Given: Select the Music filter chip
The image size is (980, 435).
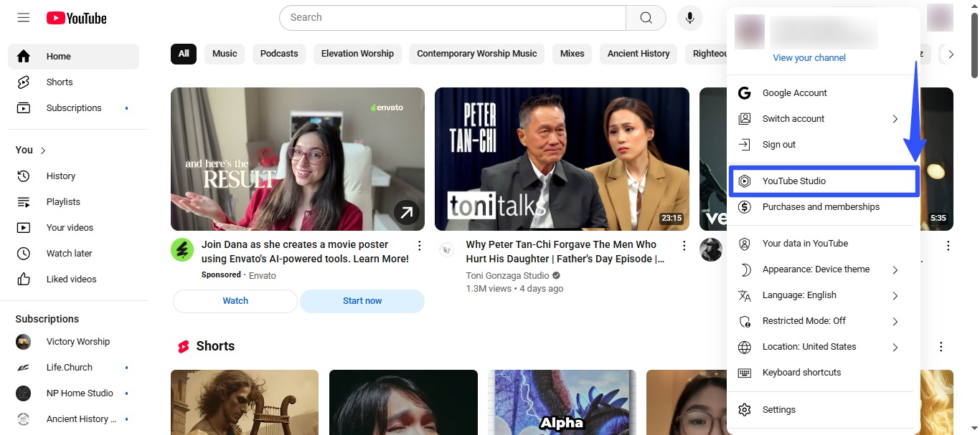Looking at the screenshot, I should tap(224, 53).
